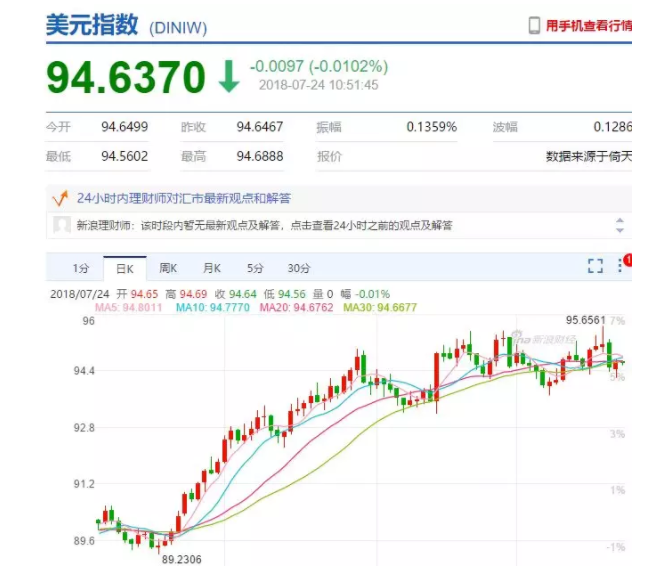Click the 新浪理财师 message about 24小时之前的观点

[264, 225]
